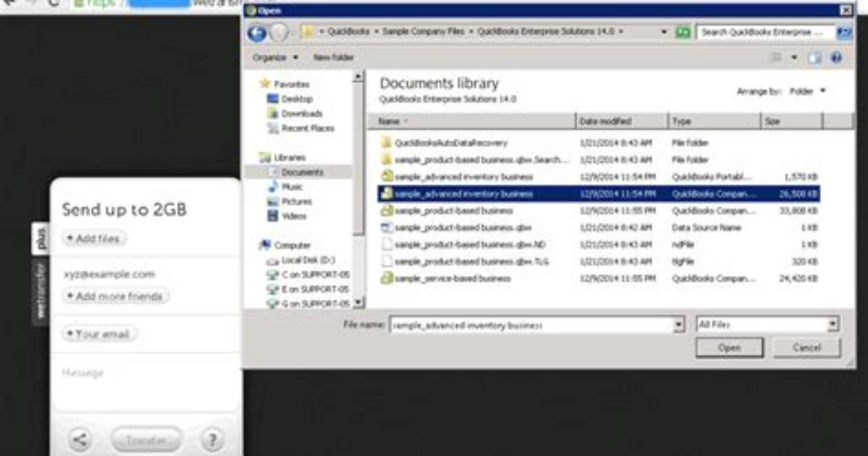This screenshot has height=456, width=868.
Task: Click the Forward arrow in Open dialog
Action: (279, 33)
